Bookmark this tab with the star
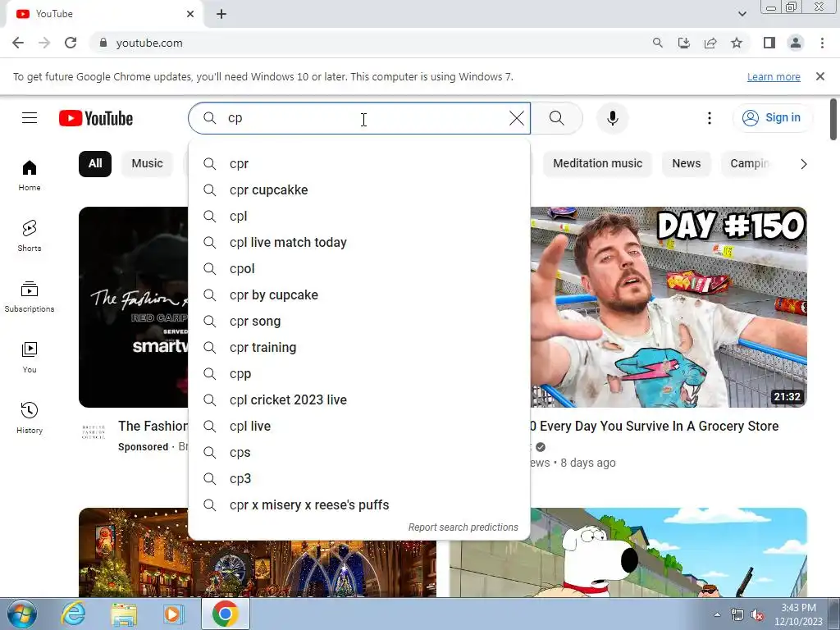Viewport: 840px width, 630px height. click(x=737, y=43)
